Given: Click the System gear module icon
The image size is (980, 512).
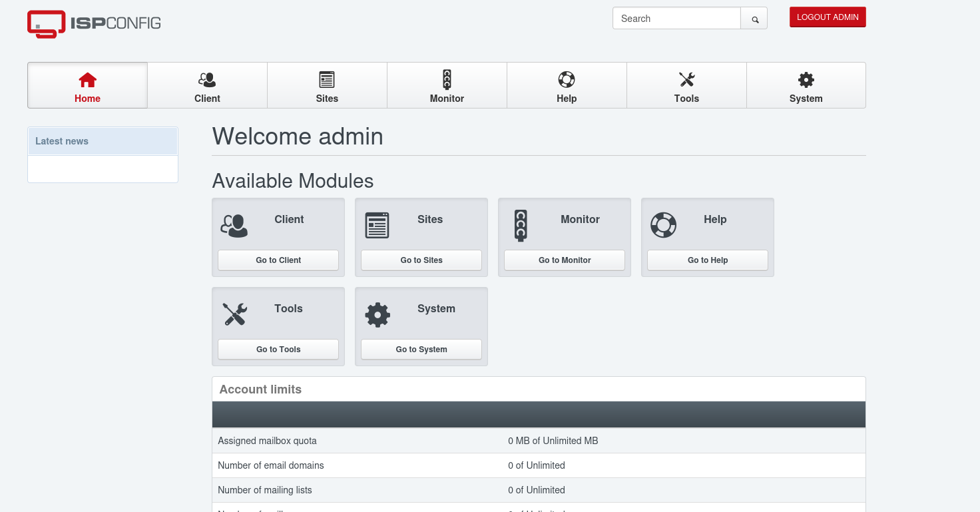Looking at the screenshot, I should pyautogui.click(x=377, y=314).
